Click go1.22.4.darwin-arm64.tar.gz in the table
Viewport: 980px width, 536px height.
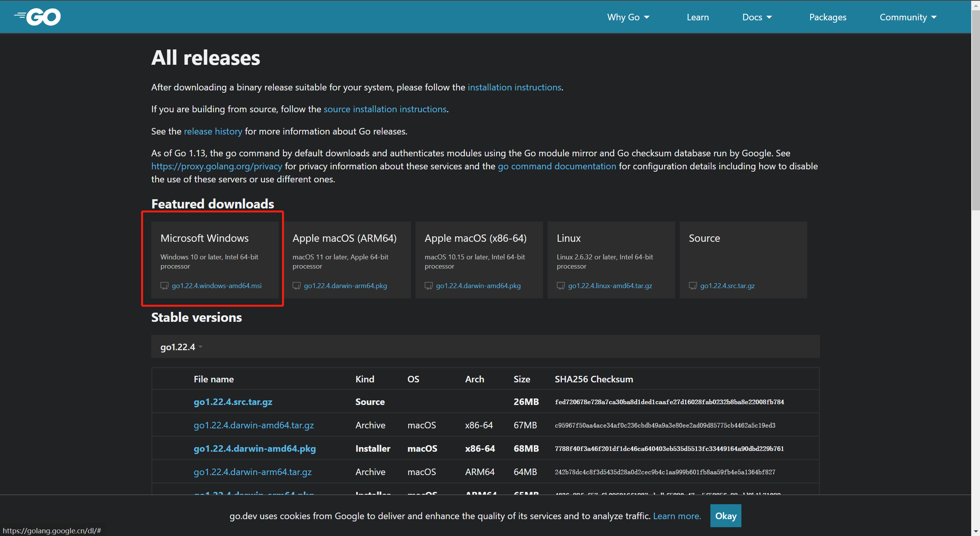click(x=252, y=472)
